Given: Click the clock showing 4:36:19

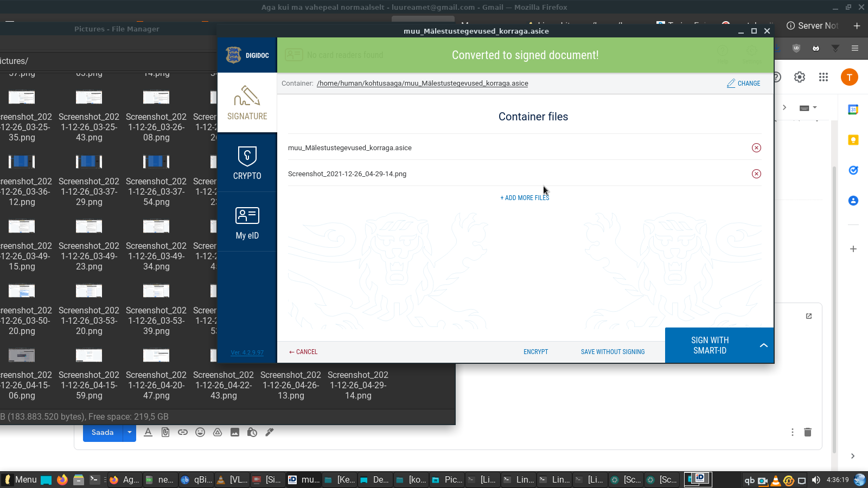Looking at the screenshot, I should (838, 480).
